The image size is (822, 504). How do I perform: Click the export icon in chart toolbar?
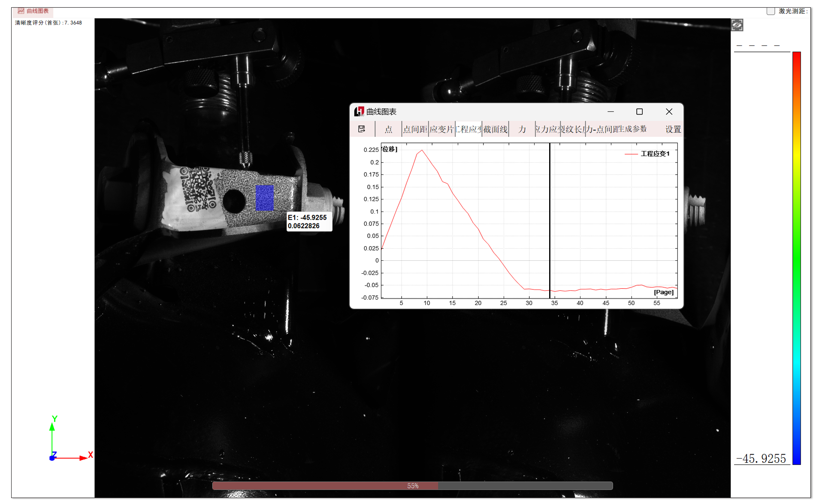[362, 129]
